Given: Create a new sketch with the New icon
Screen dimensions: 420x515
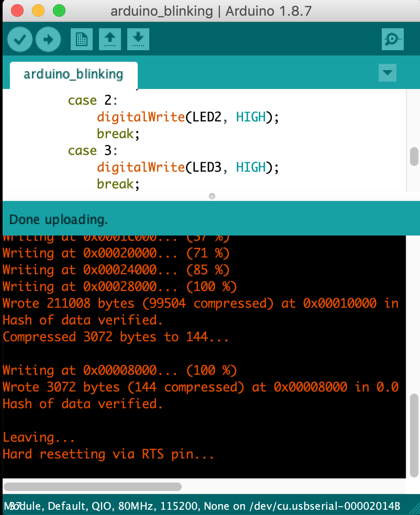Looking at the screenshot, I should click(x=82, y=39).
